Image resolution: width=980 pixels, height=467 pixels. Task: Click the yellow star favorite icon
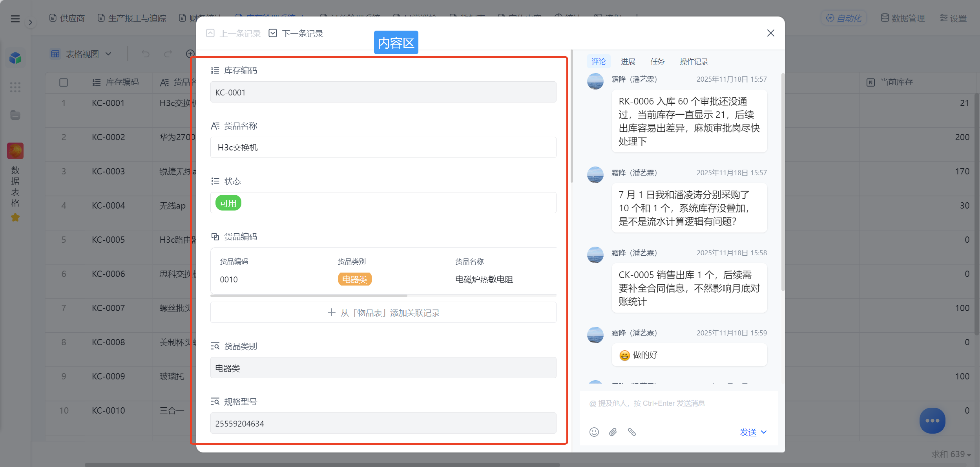[15, 217]
